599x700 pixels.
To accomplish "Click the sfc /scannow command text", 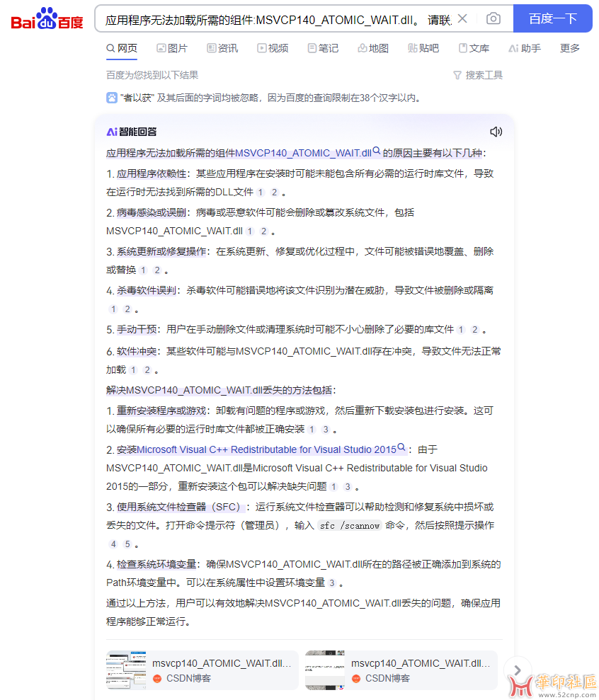I will tap(350, 526).
